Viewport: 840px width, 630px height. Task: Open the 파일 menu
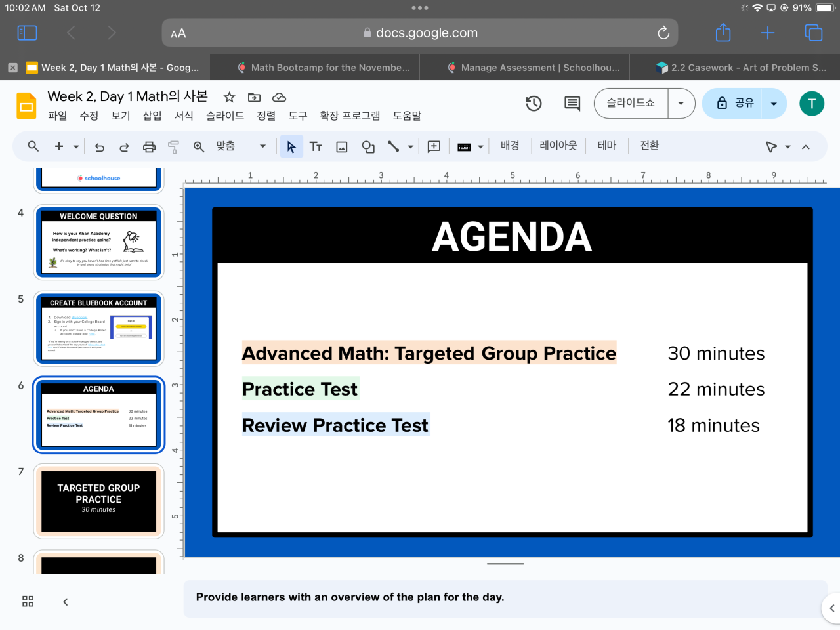tap(58, 115)
